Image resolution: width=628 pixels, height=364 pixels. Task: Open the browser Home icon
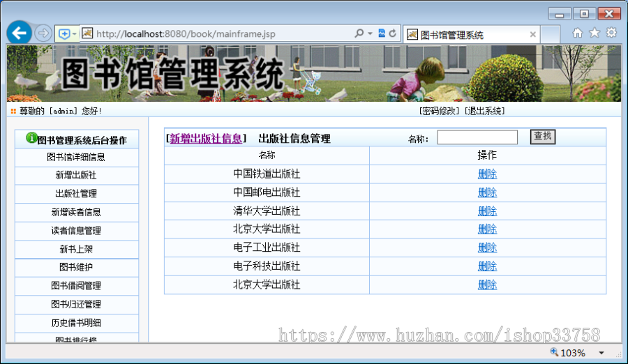[x=578, y=33]
